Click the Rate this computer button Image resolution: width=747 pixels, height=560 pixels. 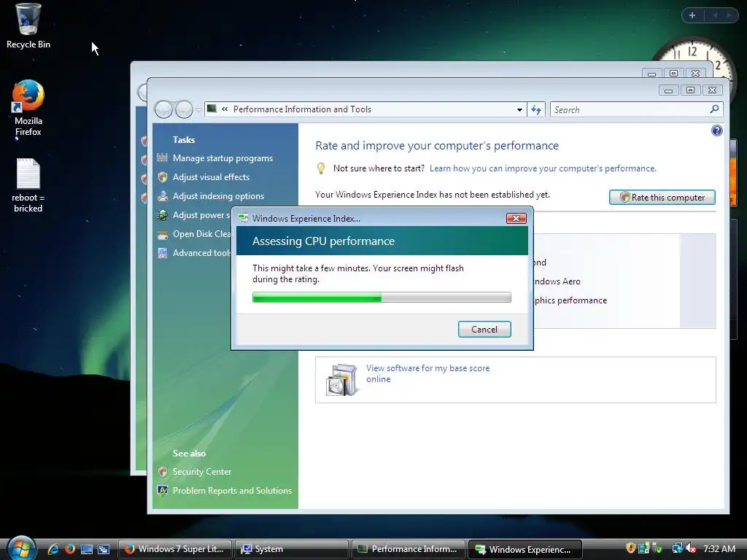[662, 197]
